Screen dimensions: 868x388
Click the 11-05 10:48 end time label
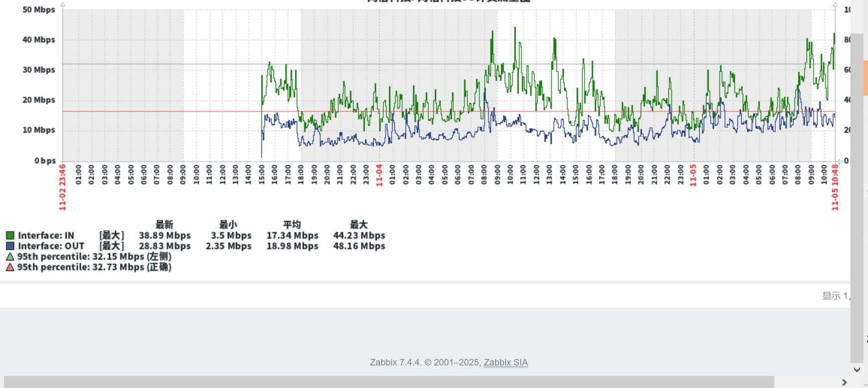(x=835, y=187)
